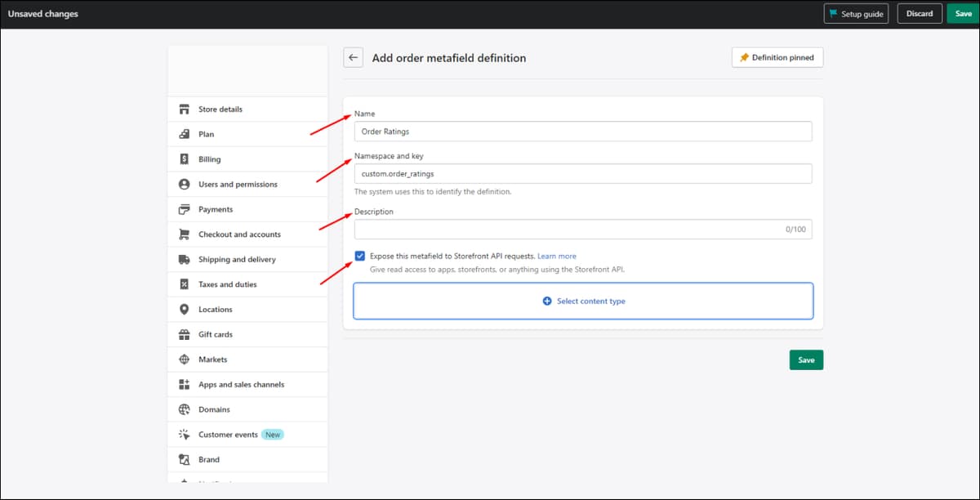Open the Learn more link
980x500 pixels.
click(557, 257)
